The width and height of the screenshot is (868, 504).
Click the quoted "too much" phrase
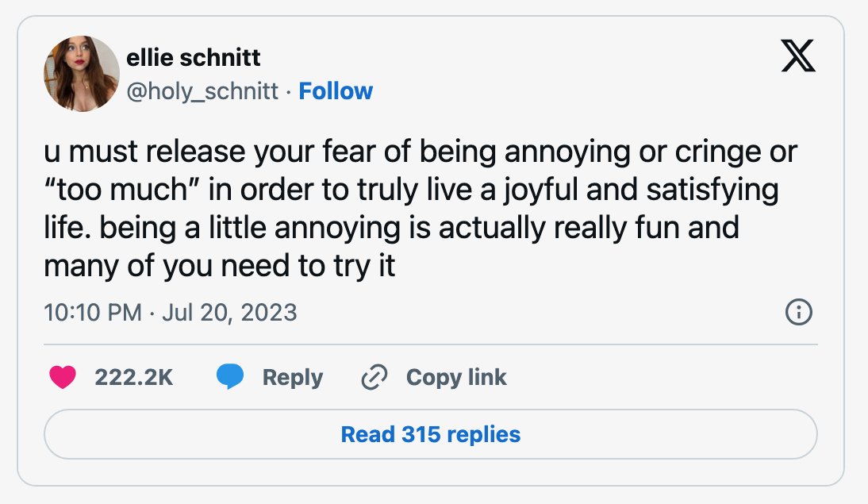pos(121,190)
